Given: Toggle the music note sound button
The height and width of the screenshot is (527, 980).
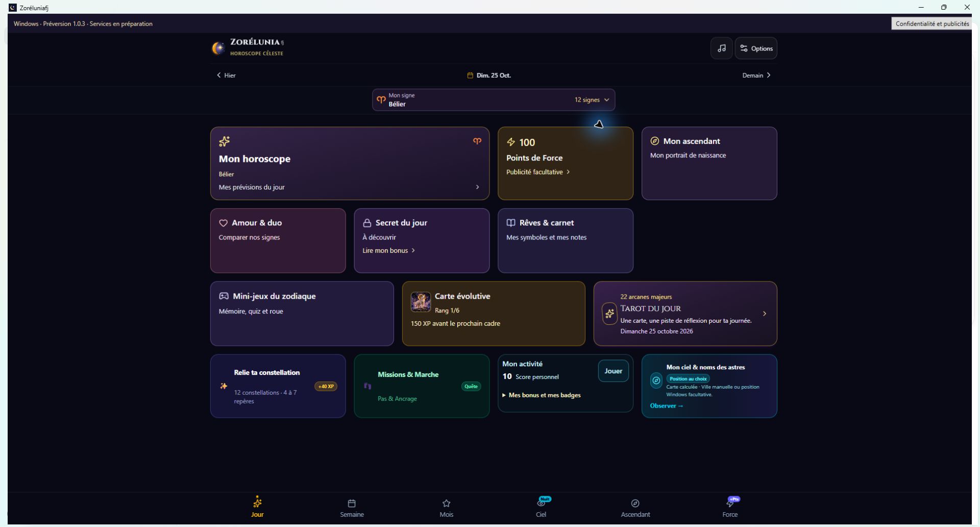Looking at the screenshot, I should point(721,49).
